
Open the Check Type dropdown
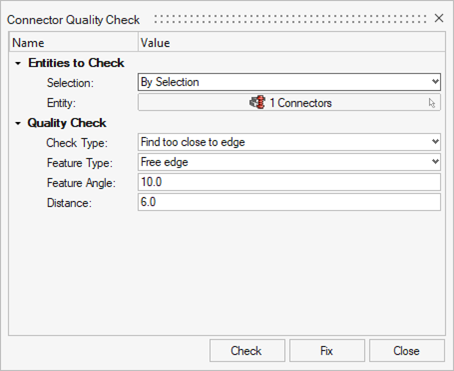click(x=289, y=142)
